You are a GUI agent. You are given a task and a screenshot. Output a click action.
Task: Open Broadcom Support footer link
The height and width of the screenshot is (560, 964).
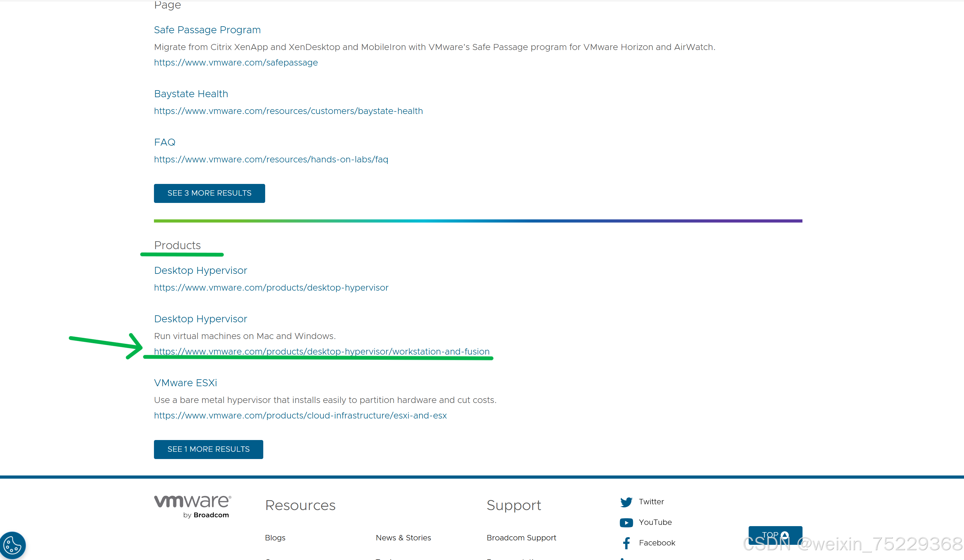point(521,538)
